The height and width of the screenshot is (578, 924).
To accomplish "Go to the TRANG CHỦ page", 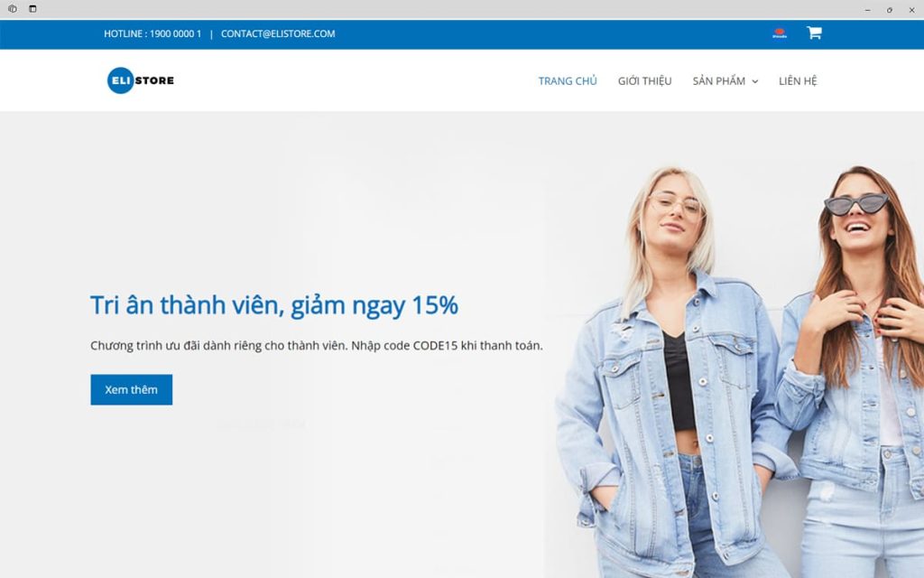I will 568,80.
